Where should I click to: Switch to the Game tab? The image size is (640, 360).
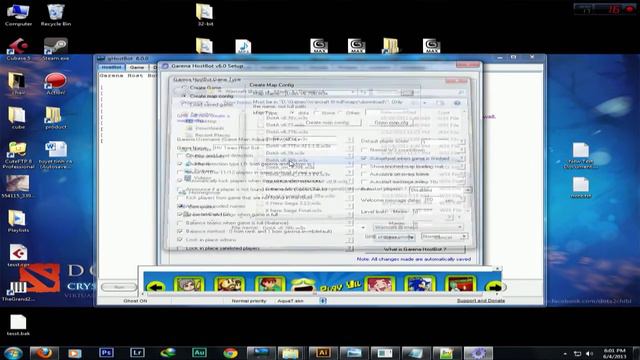pos(137,67)
